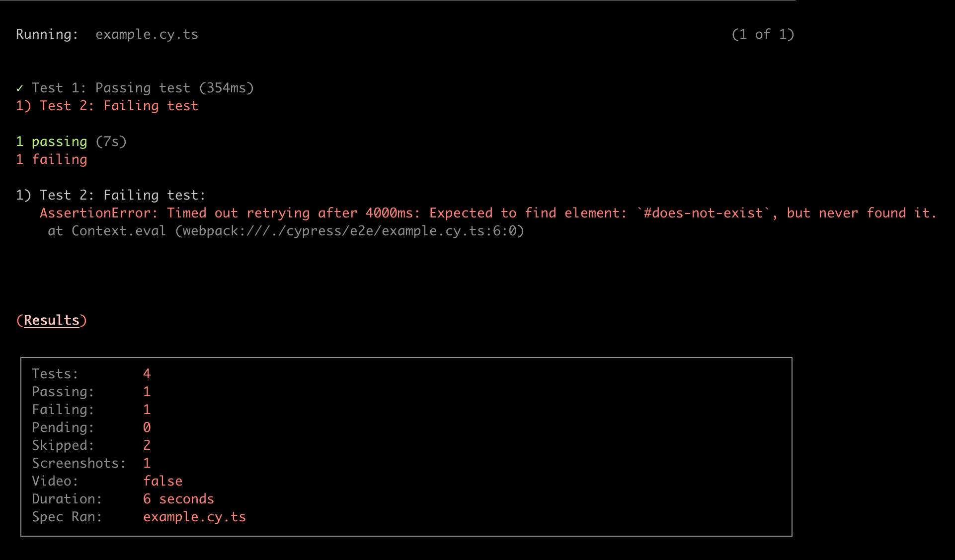Click the red '1 failing' text
Viewport: 955px width, 560px height.
(x=52, y=159)
